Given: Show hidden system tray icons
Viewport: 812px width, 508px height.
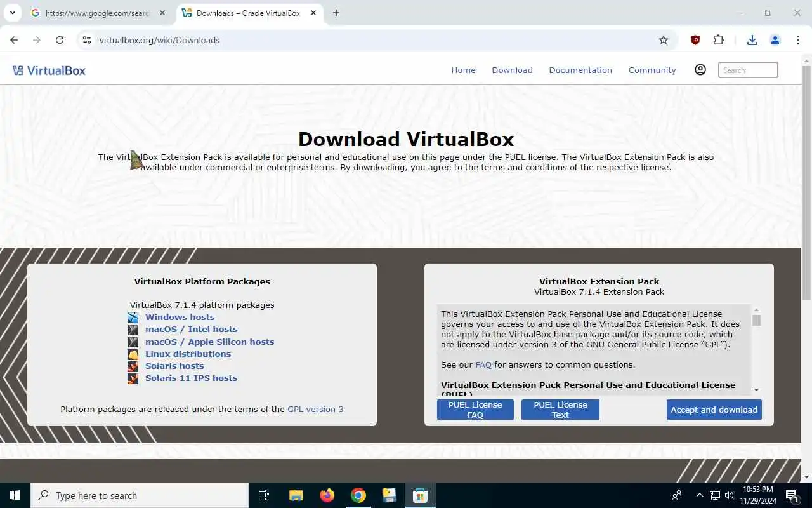Looking at the screenshot, I should [x=700, y=495].
